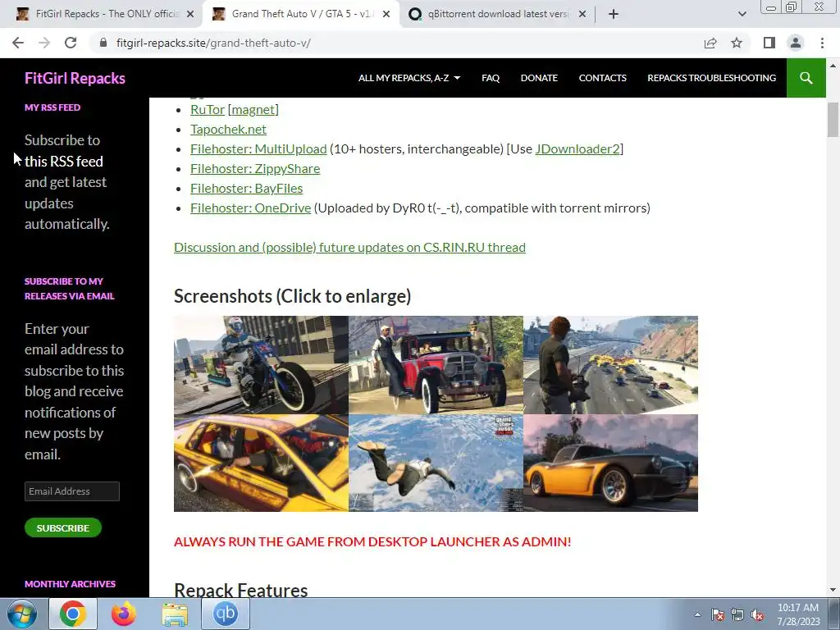The width and height of the screenshot is (840, 630).
Task: Click the FitGirl Repacks site title
Action: 75,78
